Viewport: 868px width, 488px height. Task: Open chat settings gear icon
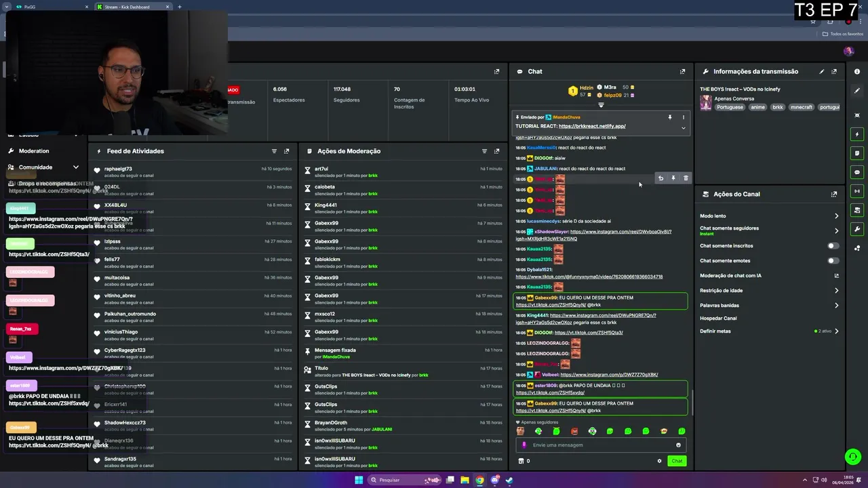(x=659, y=461)
